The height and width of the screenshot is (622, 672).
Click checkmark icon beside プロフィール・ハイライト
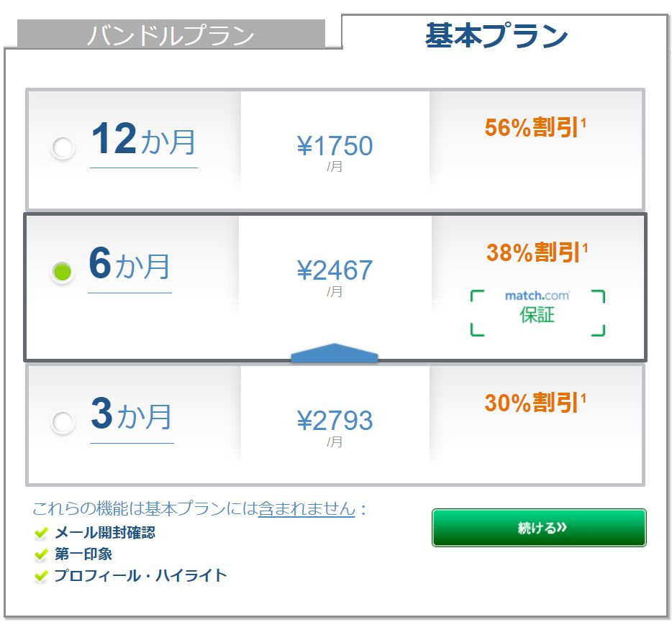(x=41, y=577)
